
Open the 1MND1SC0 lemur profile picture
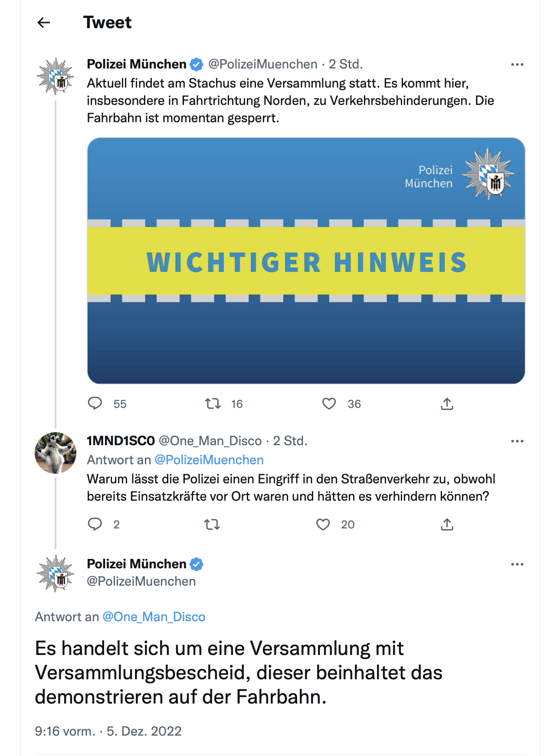coord(56,453)
